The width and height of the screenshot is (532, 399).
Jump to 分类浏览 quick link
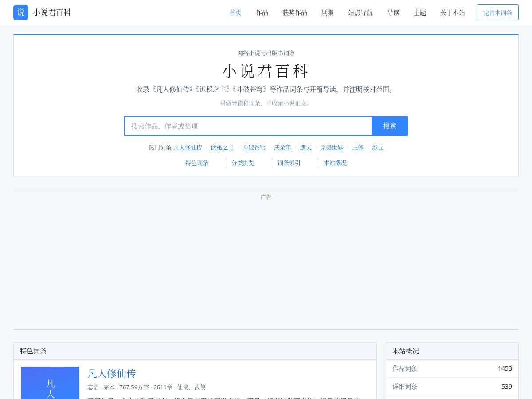click(243, 163)
